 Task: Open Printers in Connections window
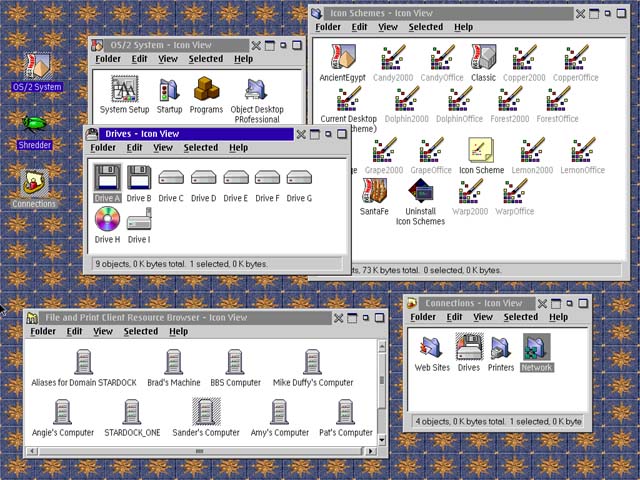pos(500,348)
